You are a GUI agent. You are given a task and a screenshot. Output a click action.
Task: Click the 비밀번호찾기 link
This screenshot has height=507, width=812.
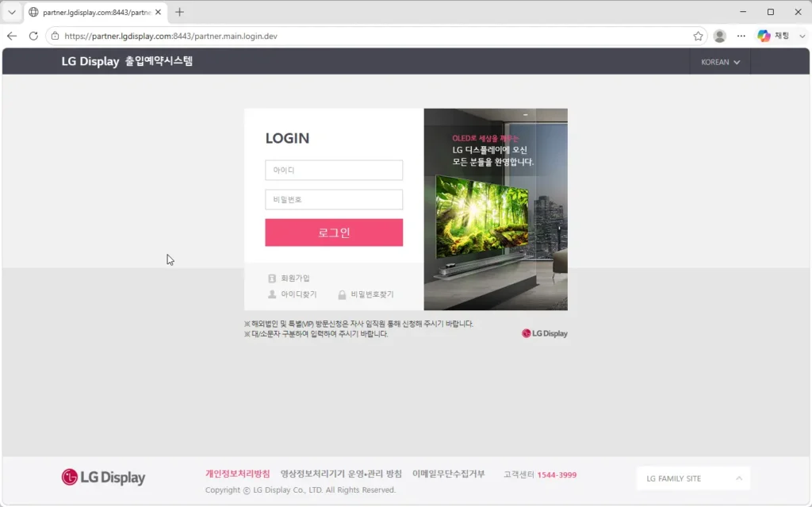373,294
